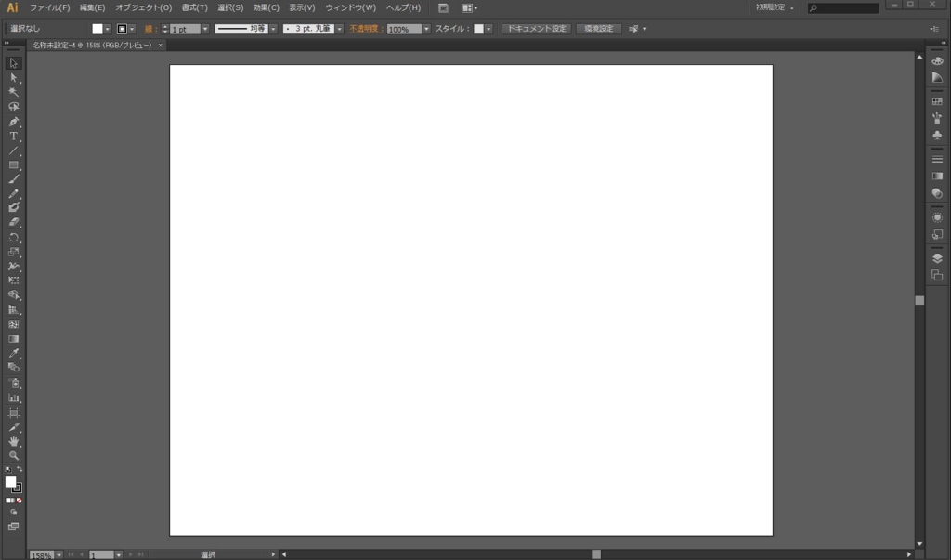This screenshot has height=560, width=951.
Task: Select the Rectangle tool
Action: (x=13, y=165)
